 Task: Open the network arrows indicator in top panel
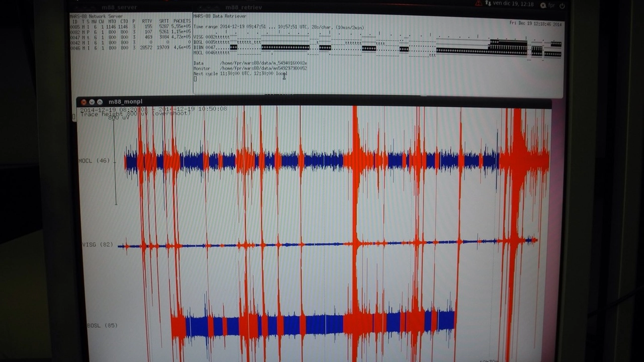[x=488, y=4]
